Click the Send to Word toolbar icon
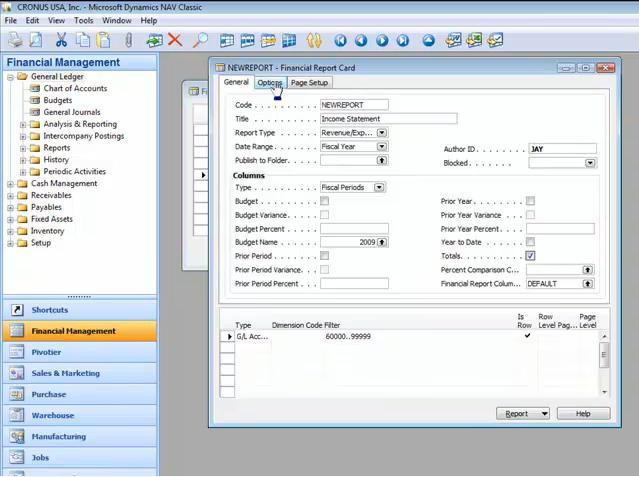The image size is (639, 477). (x=453, y=40)
